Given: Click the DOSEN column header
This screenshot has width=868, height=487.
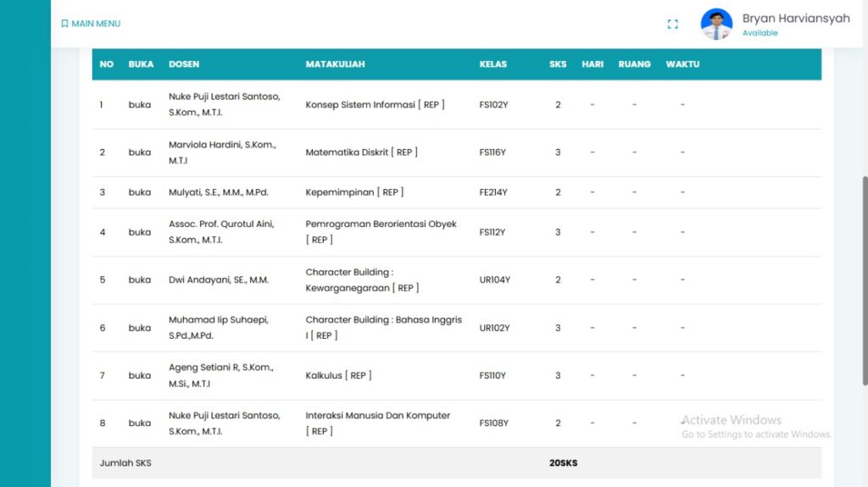Looking at the screenshot, I should 184,64.
